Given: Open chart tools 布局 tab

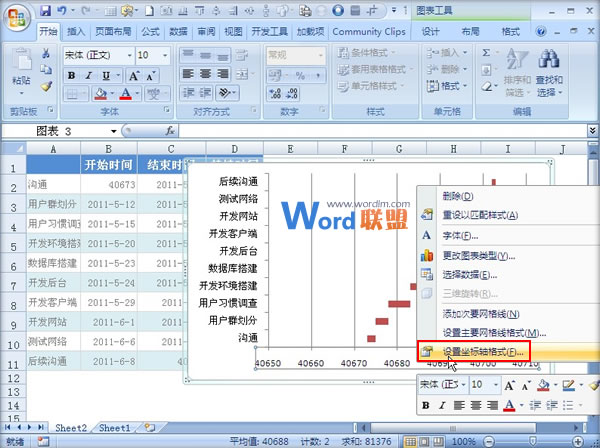Looking at the screenshot, I should pyautogui.click(x=471, y=31).
